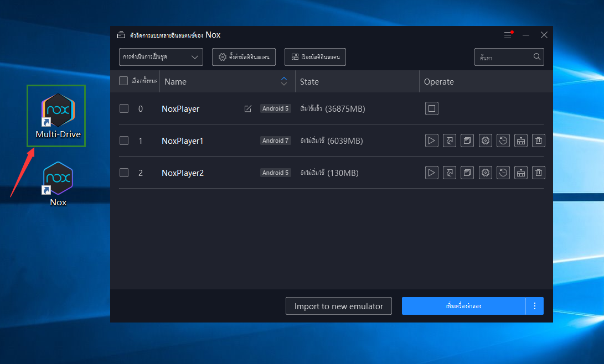Enable the select-all checkbox in header

(x=123, y=81)
